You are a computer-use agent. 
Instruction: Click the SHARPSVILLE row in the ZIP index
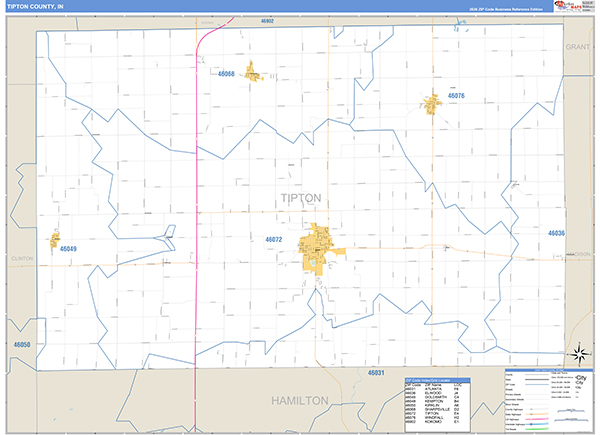pos(432,409)
